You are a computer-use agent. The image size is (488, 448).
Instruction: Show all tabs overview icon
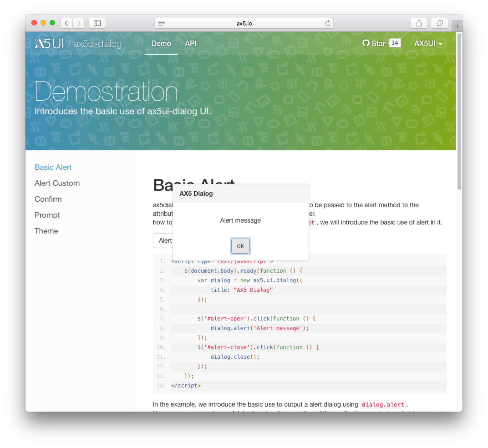(440, 23)
